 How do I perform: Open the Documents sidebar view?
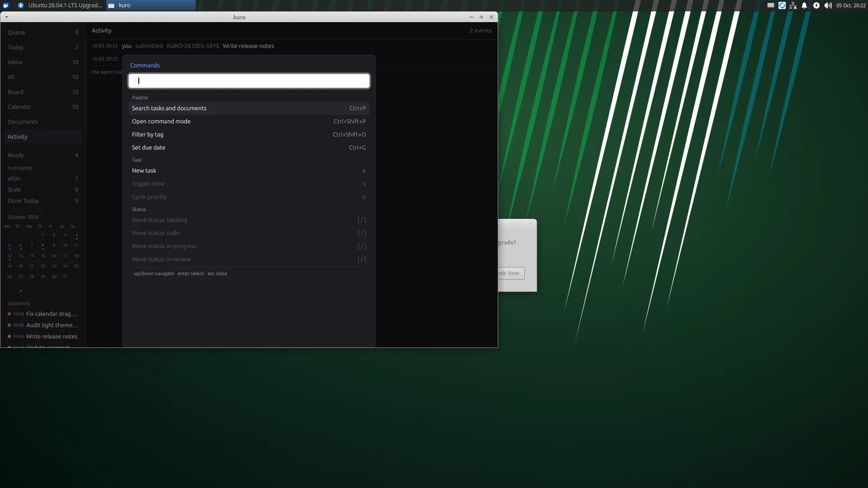(43, 122)
